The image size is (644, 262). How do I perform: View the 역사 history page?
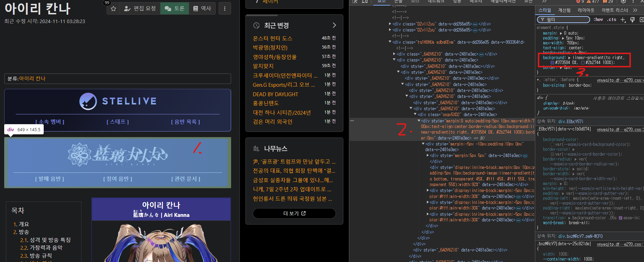(x=202, y=8)
